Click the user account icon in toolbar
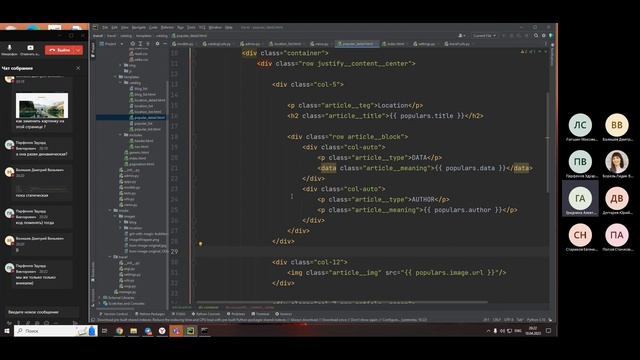Viewport: 640px width, 360px height. coord(462,36)
